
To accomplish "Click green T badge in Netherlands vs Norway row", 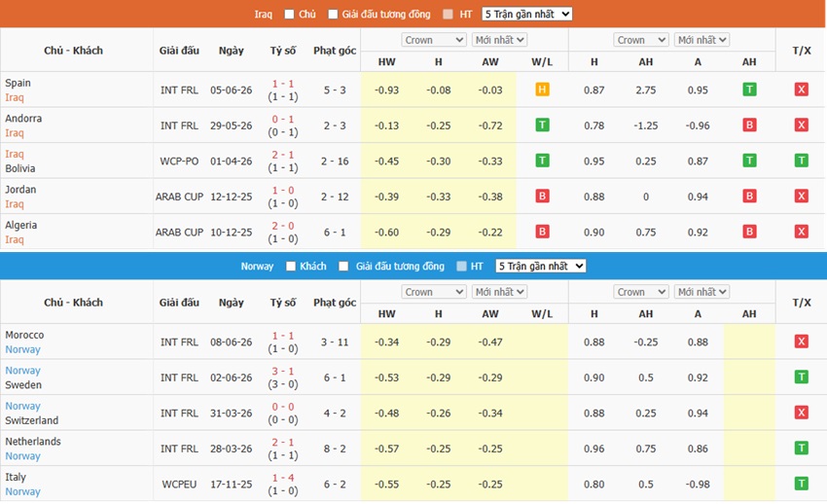I will coord(801,449).
